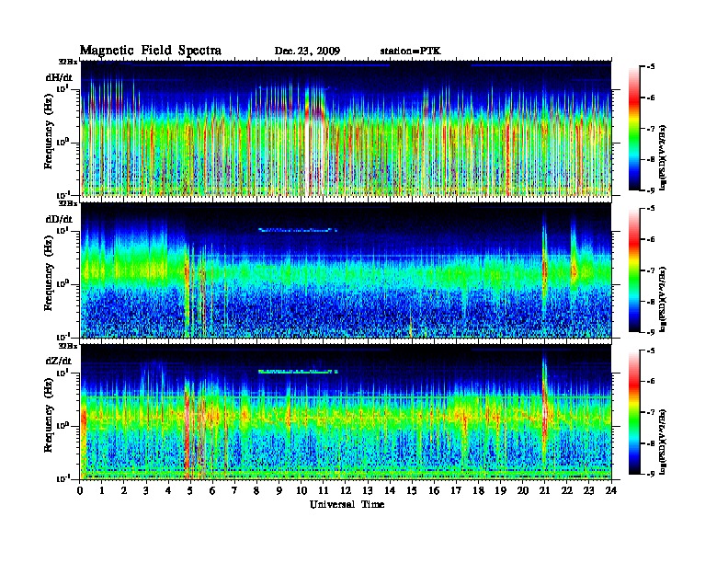Image resolution: width=728 pixels, height=563 pixels.
Task: Click hour tick label "10" on time axis
Action: coord(301,491)
